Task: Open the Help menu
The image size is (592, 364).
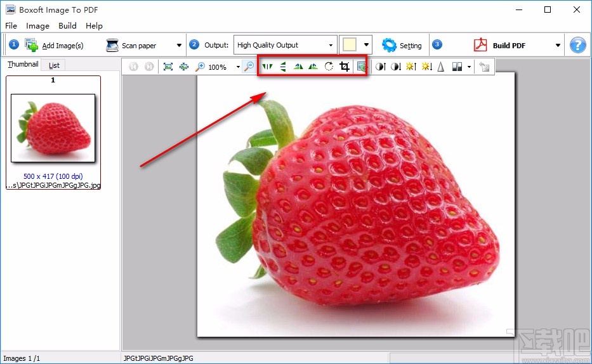Action: click(94, 25)
